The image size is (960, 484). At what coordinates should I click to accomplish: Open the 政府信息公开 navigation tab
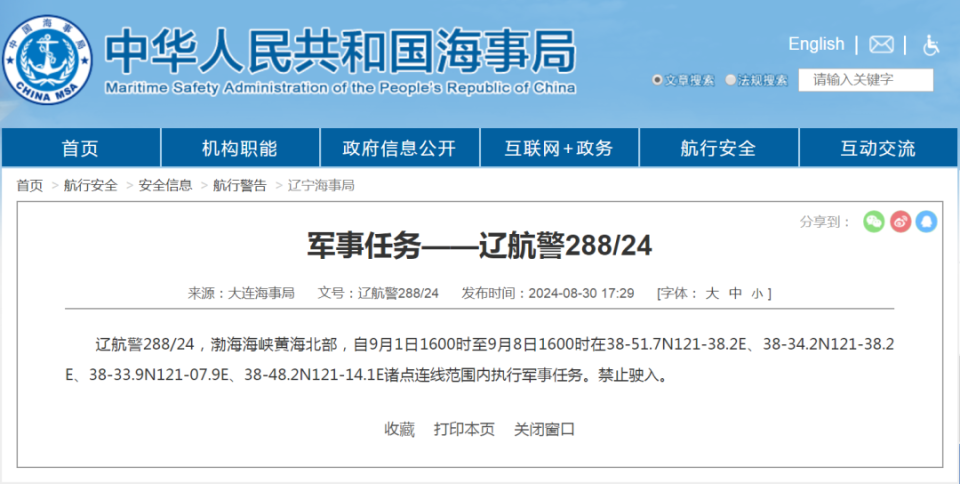pyautogui.click(x=400, y=147)
